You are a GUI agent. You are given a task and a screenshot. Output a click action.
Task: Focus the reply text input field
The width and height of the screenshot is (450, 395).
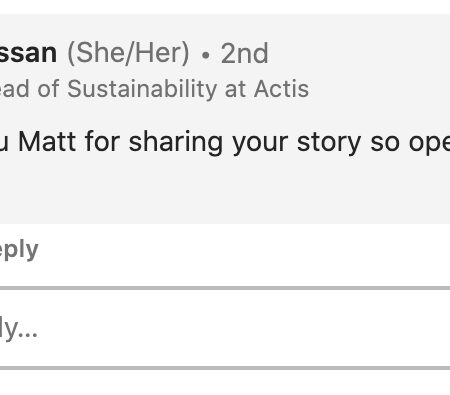(225, 329)
